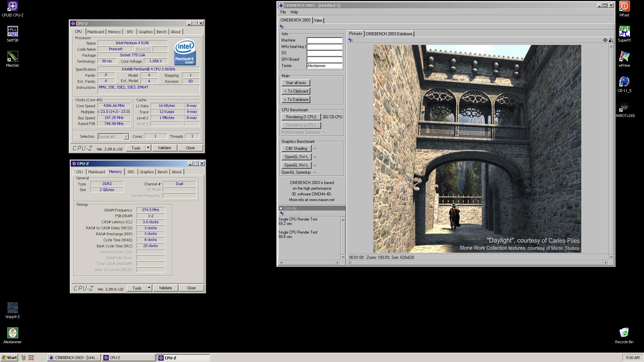Click the CINEBENCH title bar app icon
This screenshot has width=644, height=362.
pos(281,5)
